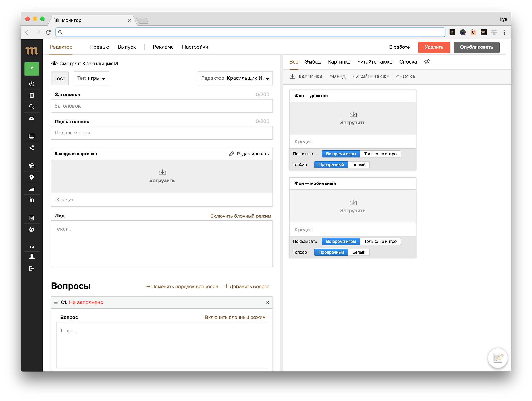The image size is (532, 401).
Task: Click the logout icon in sidebar
Action: (32, 268)
